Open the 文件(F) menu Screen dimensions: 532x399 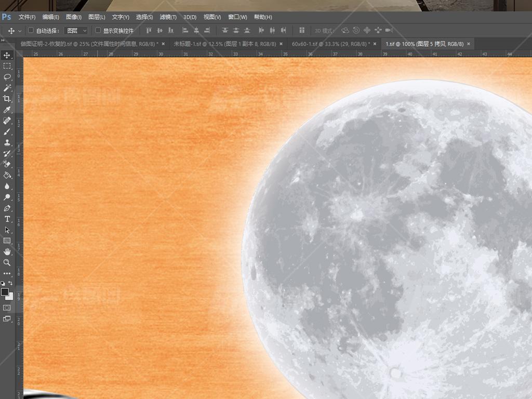coord(27,17)
